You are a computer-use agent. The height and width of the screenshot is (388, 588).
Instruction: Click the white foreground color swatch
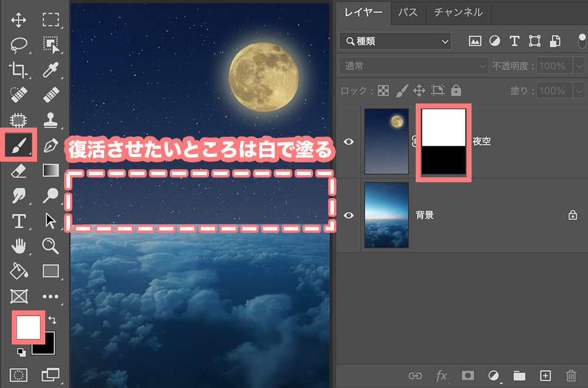click(x=28, y=327)
